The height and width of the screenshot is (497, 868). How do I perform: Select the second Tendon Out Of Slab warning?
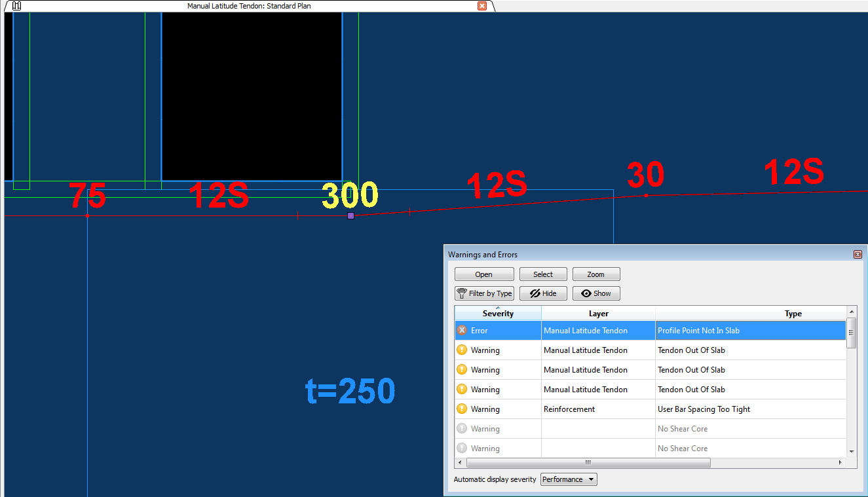tap(651, 370)
